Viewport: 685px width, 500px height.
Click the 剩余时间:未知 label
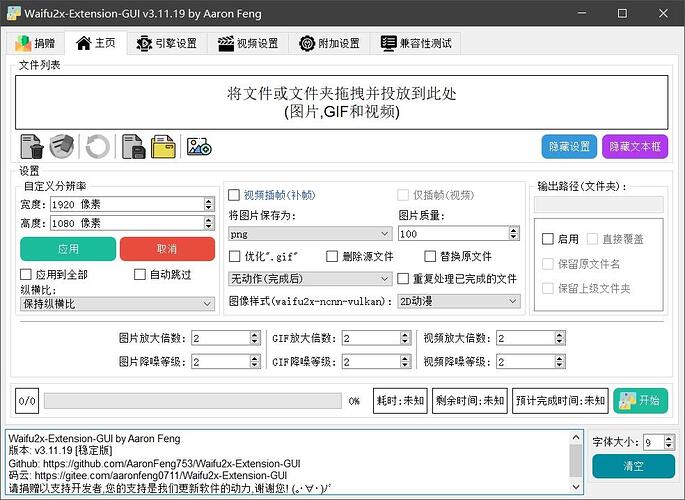tap(470, 400)
